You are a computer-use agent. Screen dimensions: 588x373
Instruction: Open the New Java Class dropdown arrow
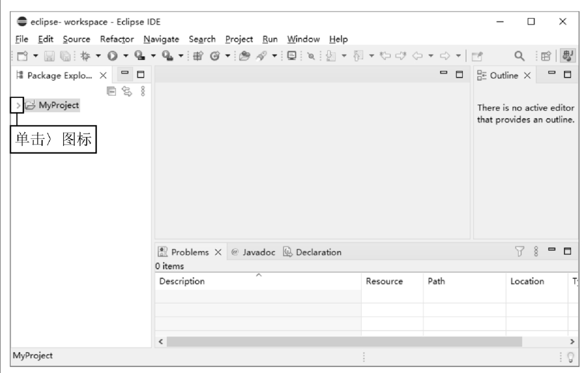(227, 56)
